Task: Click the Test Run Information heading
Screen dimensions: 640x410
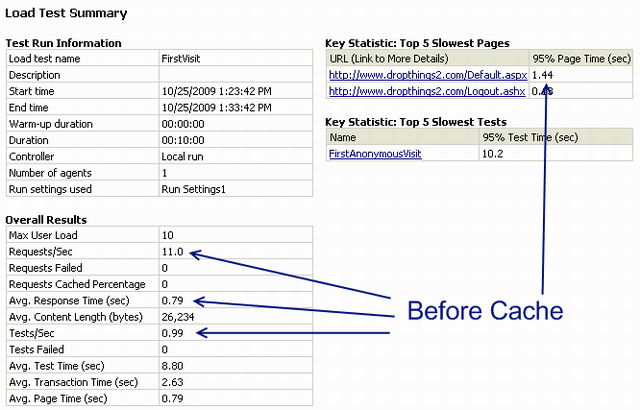Action: coord(63,43)
